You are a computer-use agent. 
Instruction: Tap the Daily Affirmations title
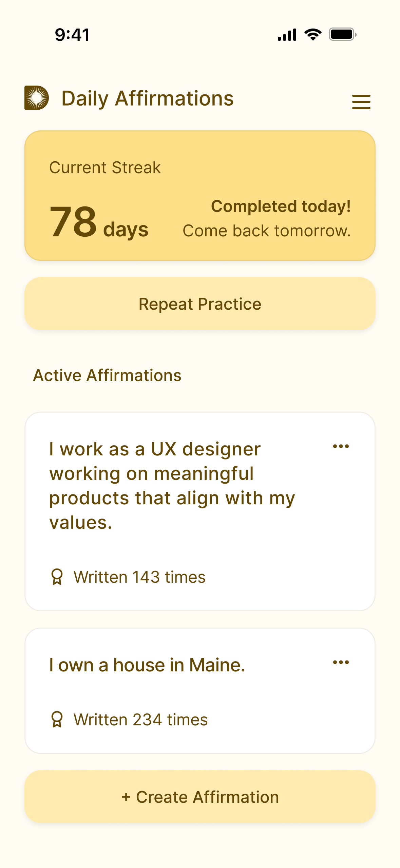[147, 98]
